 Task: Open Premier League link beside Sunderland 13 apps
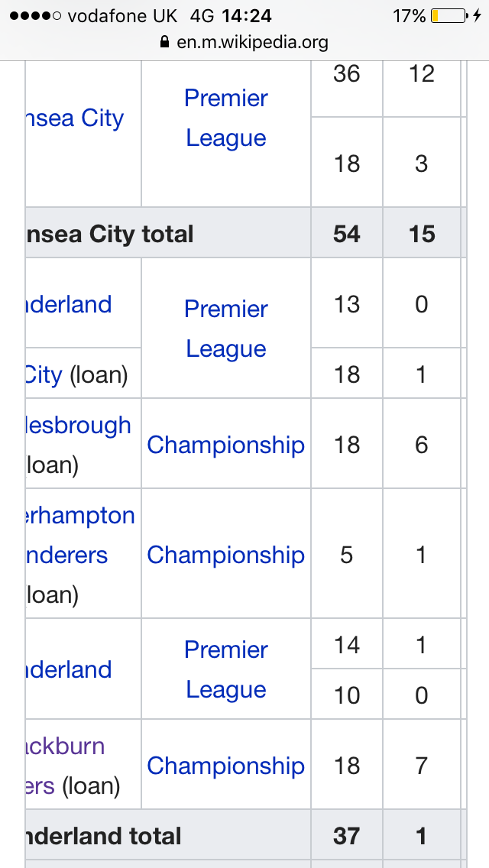coord(226,329)
